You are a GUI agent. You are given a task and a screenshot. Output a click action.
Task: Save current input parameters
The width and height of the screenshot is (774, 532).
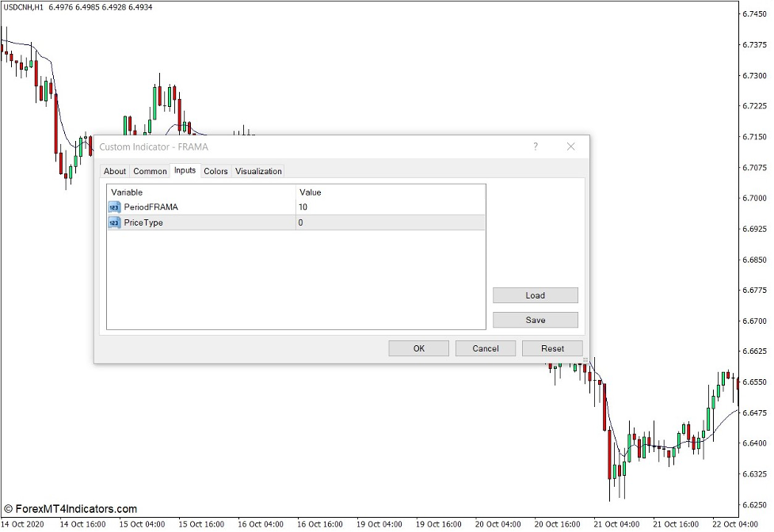tap(535, 320)
